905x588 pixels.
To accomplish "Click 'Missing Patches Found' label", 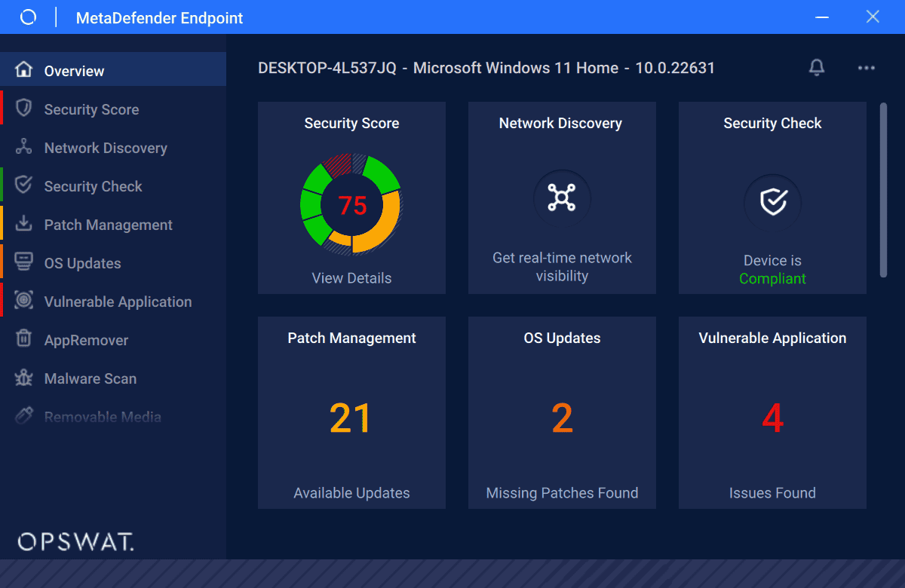I will (562, 493).
